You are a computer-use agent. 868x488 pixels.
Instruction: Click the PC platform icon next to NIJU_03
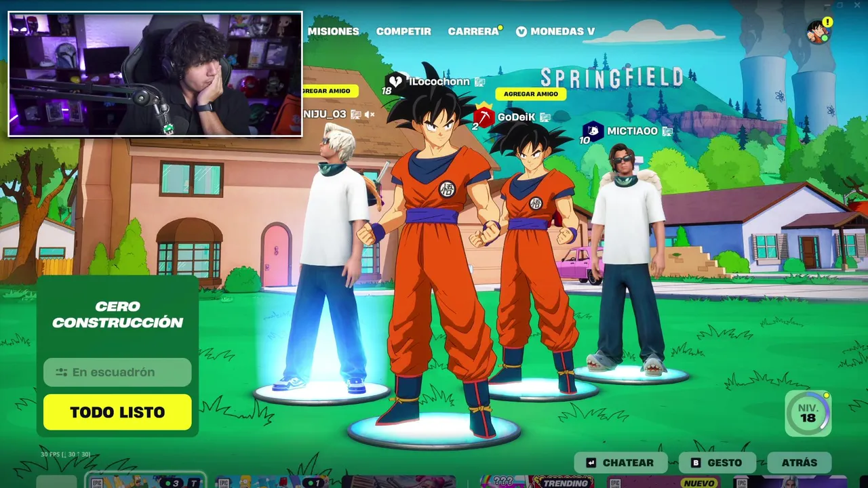point(357,115)
